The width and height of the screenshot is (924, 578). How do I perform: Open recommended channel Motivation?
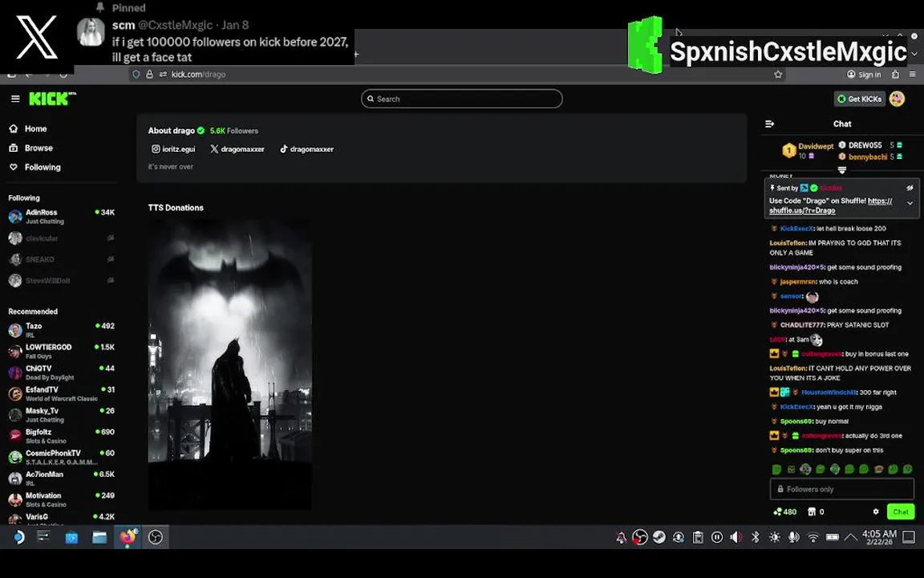tap(61, 499)
